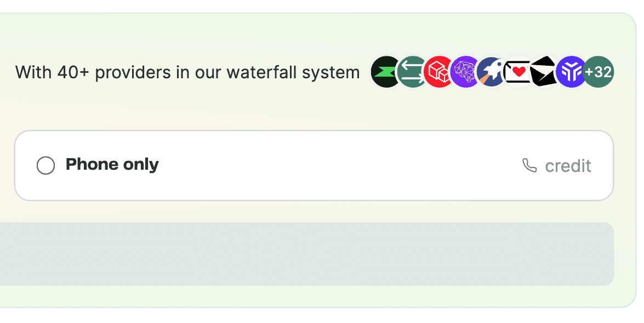Click the rocket ship provider logo
Screen dimensions: 644x323
point(491,72)
